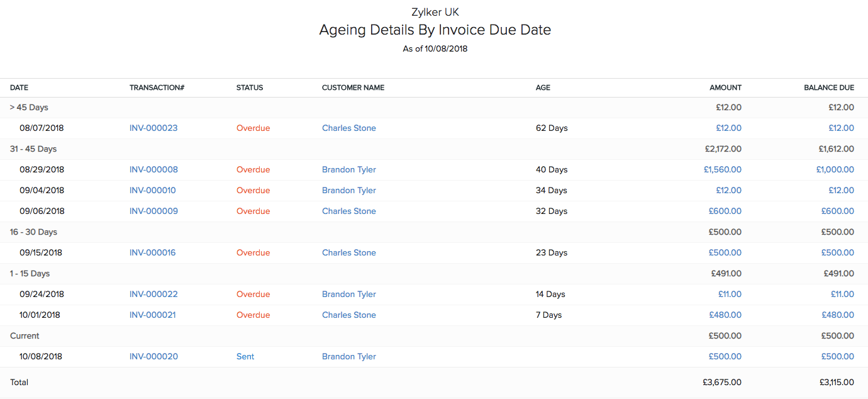Sort by the BALANCE DUE column header

coord(828,87)
